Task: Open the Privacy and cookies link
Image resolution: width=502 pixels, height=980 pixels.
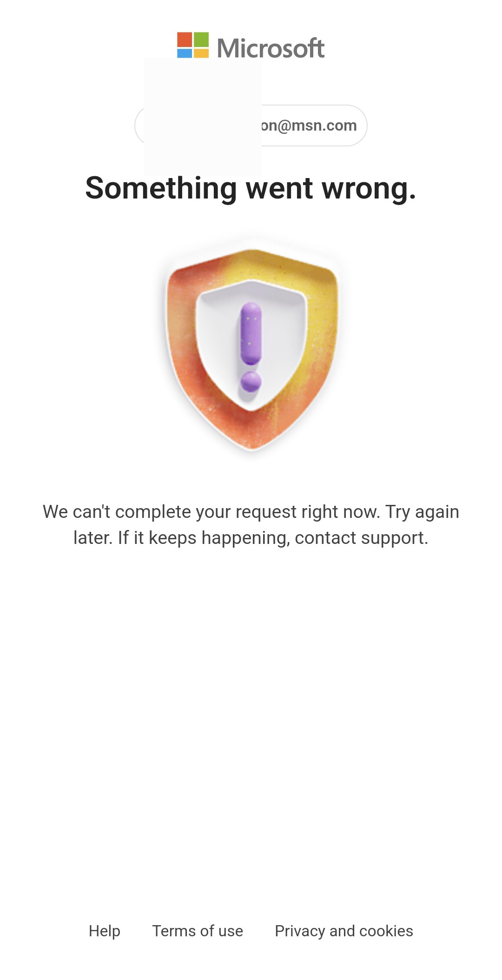Action: point(344,931)
